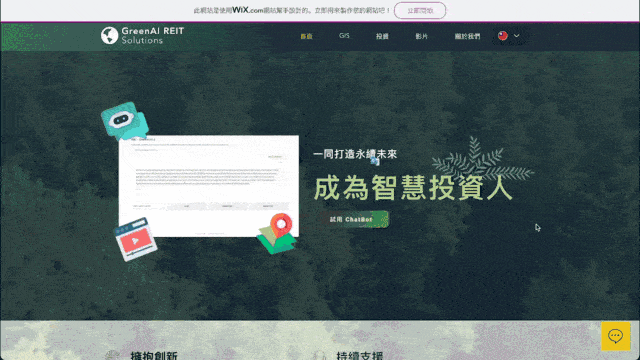640x360 pixels.
Task: Click the video player illustration icon
Action: 136,239
